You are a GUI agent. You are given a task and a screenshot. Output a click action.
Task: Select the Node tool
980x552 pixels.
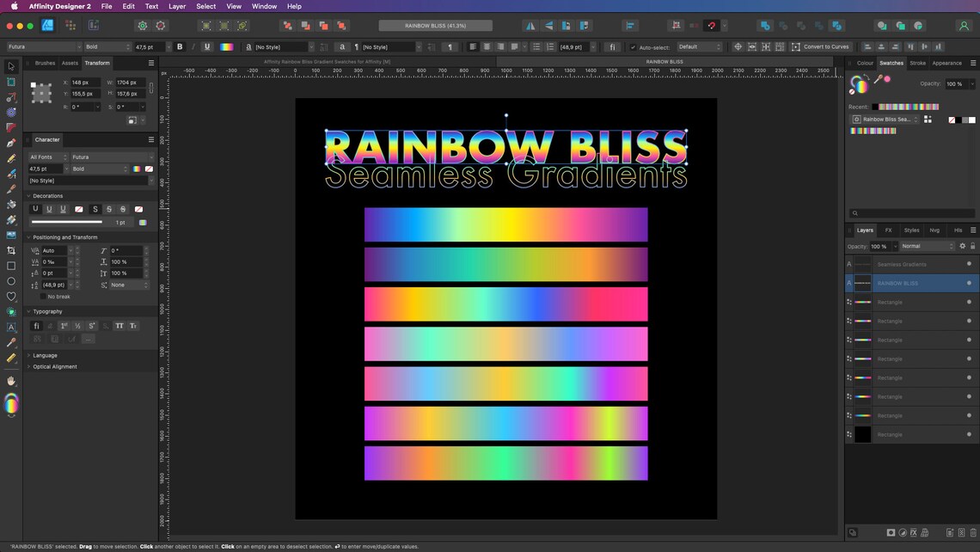click(x=11, y=82)
